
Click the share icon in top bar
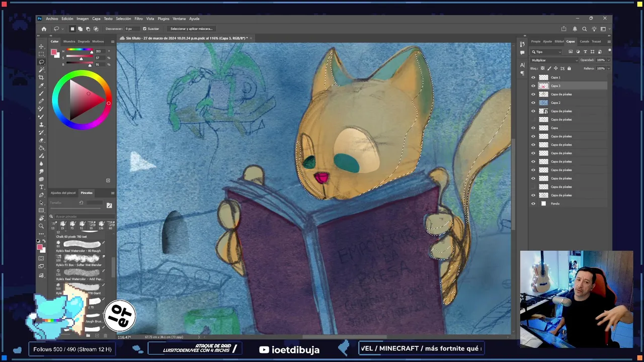[x=563, y=29]
